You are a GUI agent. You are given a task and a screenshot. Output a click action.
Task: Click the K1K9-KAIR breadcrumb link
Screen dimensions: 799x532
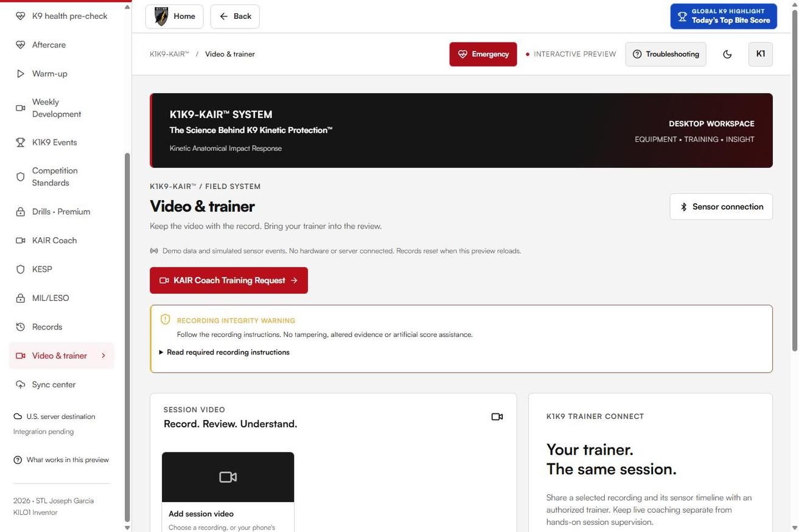click(x=169, y=54)
